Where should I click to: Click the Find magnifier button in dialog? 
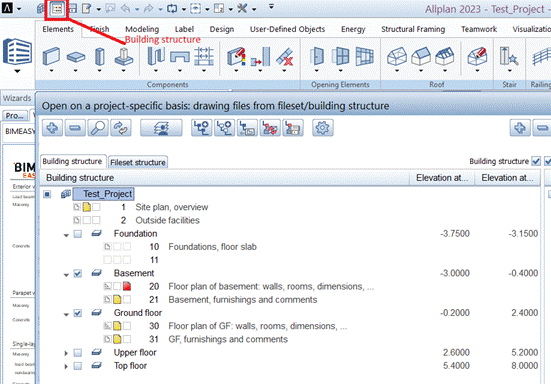pyautogui.click(x=98, y=128)
